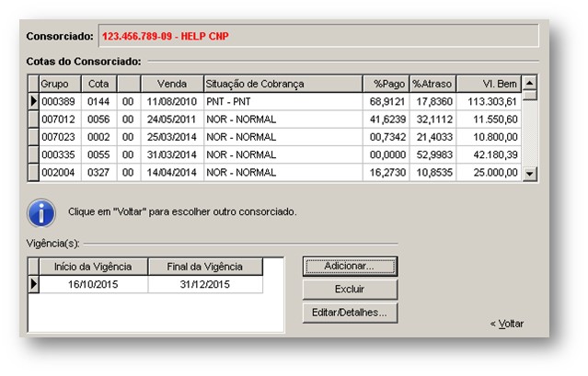Click sale date 14/04/2014
This screenshot has width=588, height=376.
pyautogui.click(x=172, y=172)
